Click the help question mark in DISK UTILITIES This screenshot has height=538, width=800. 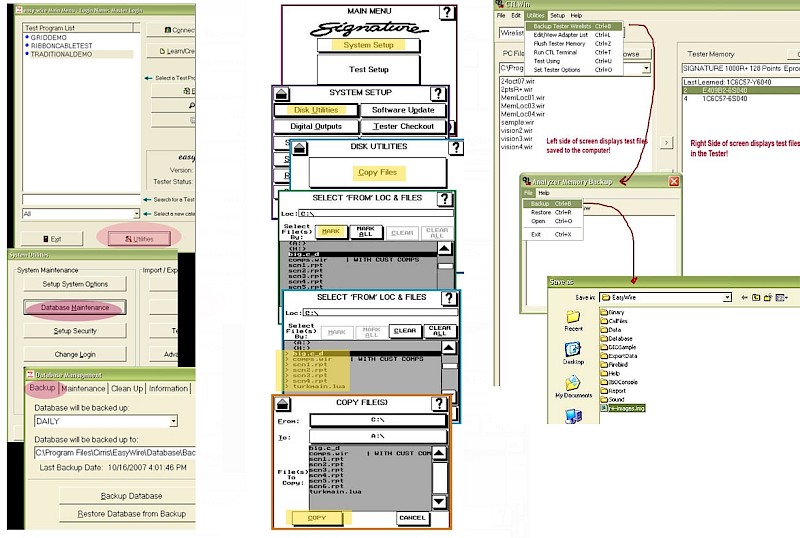456,148
